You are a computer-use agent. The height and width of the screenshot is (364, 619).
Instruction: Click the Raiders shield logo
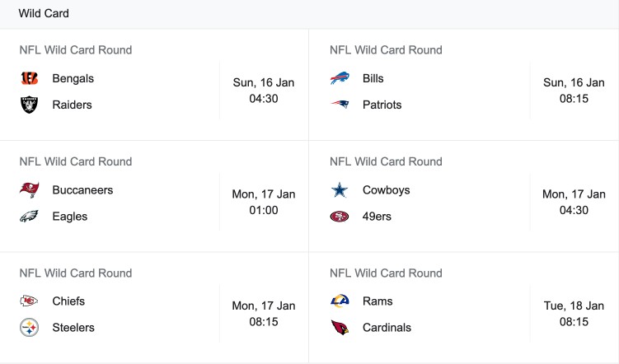29,105
